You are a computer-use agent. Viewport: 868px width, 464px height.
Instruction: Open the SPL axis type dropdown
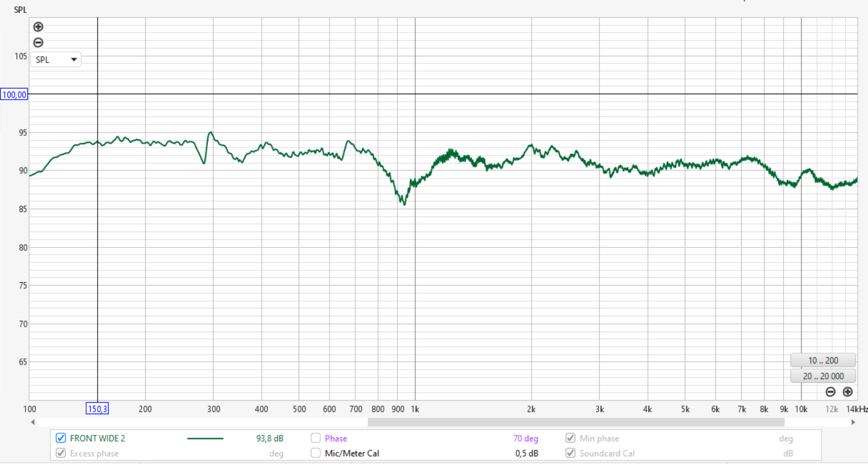[x=55, y=59]
